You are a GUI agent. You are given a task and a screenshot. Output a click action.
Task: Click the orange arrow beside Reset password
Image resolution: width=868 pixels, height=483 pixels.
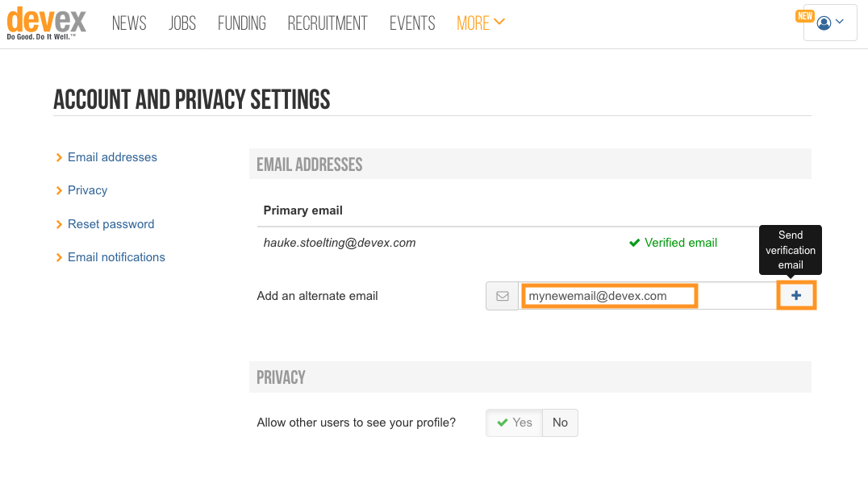(59, 225)
